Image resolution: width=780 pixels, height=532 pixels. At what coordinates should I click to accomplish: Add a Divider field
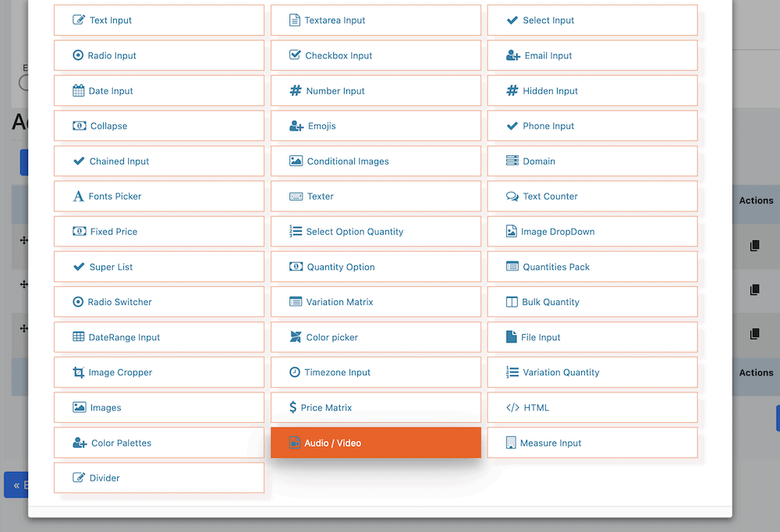[158, 477]
